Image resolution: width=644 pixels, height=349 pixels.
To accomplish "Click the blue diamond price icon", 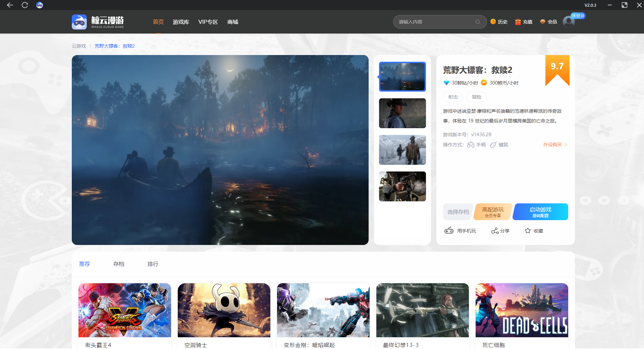I will pos(446,83).
